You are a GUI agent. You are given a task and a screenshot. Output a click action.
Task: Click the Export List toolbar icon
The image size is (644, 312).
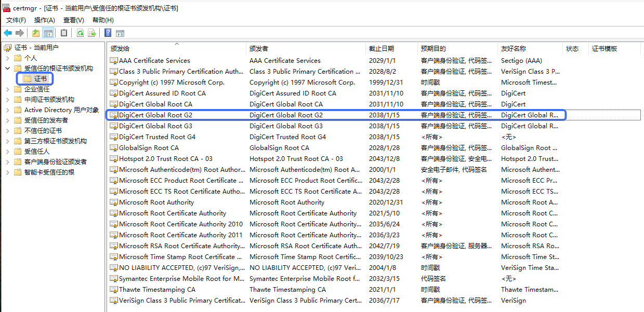point(92,33)
